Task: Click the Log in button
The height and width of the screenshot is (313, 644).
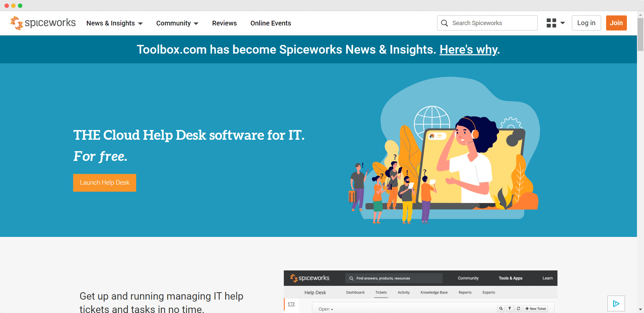Action: click(586, 23)
